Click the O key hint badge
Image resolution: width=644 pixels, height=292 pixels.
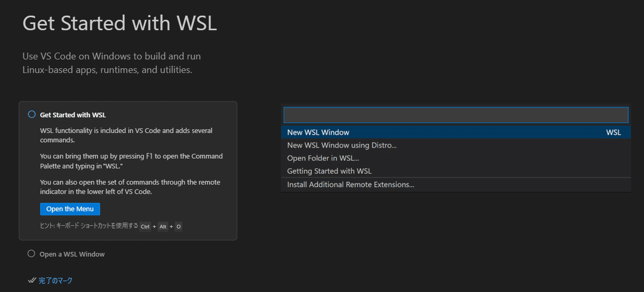179,227
